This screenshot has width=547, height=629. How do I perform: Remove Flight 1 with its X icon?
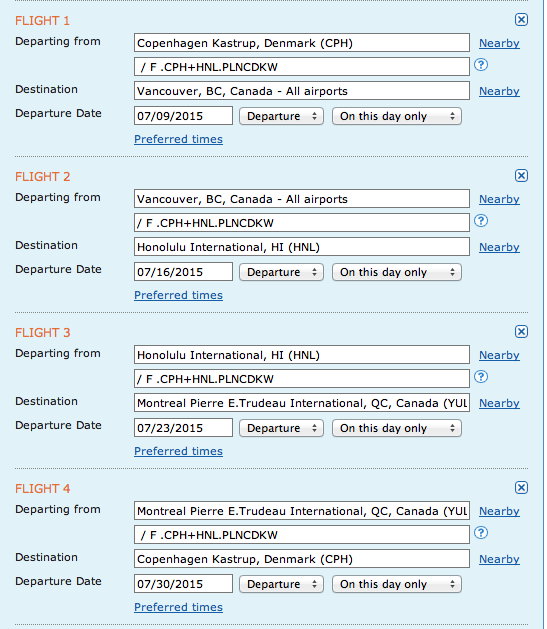[x=521, y=19]
